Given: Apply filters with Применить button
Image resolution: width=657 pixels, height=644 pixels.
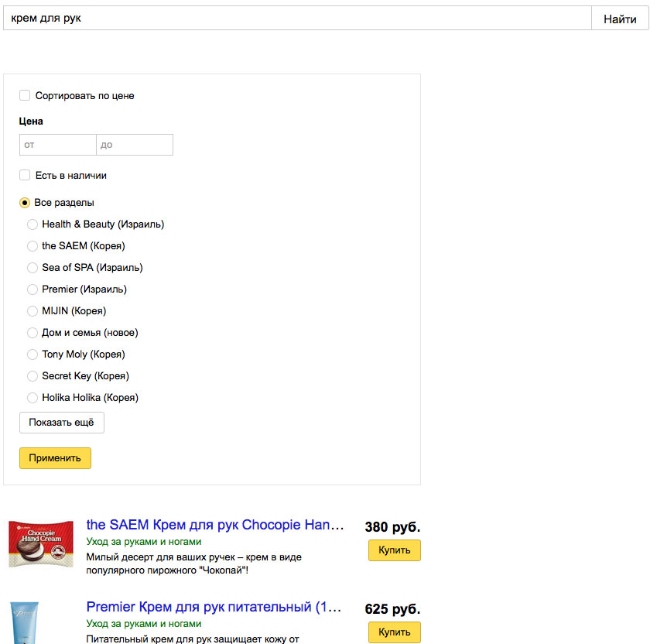Looking at the screenshot, I should pos(55,458).
